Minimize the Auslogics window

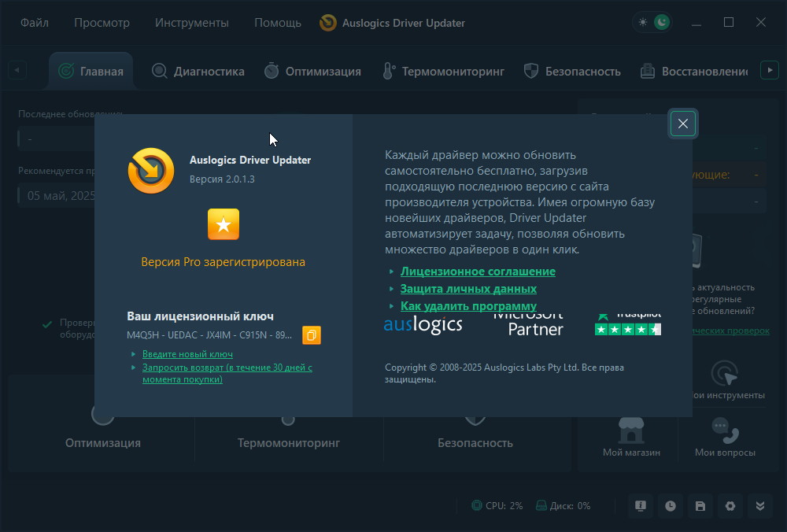[696, 23]
